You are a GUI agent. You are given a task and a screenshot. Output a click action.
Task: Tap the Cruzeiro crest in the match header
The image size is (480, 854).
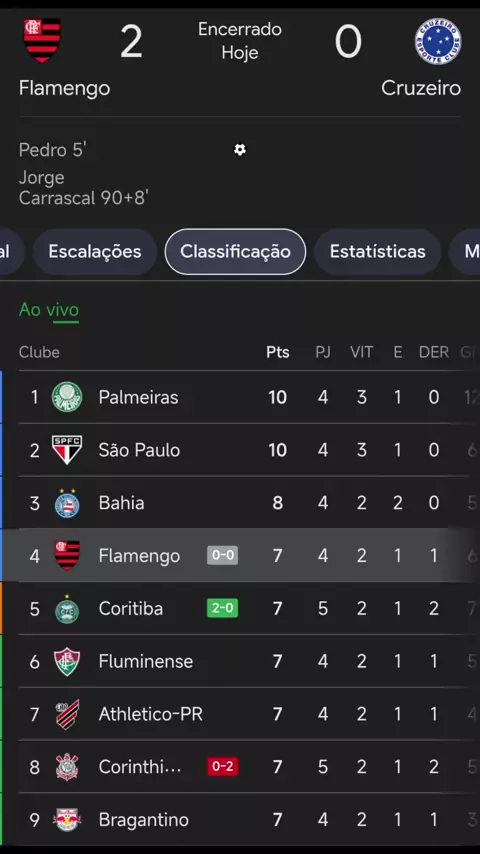pyautogui.click(x=438, y=41)
